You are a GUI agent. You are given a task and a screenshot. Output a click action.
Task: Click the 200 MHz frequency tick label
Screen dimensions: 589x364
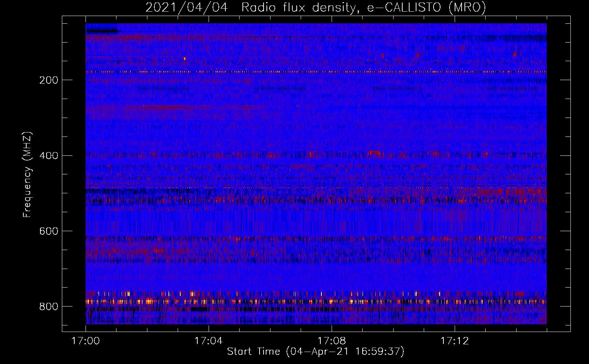click(49, 80)
